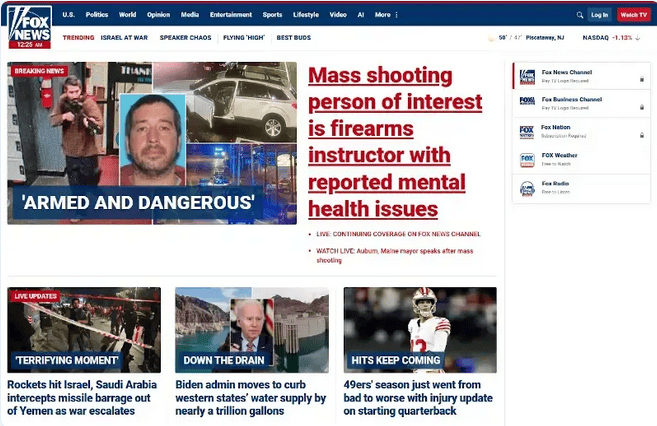Click the LIVE UPDATES badge
657x426 pixels.
click(x=35, y=296)
